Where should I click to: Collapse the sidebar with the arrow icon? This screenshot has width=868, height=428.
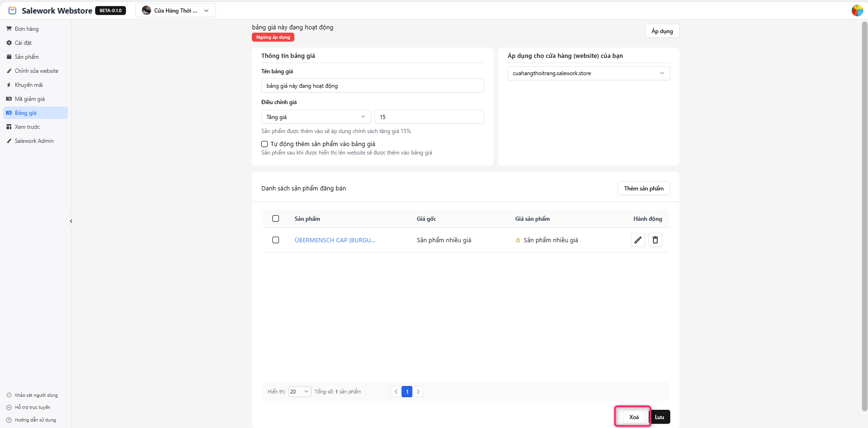coord(71,221)
